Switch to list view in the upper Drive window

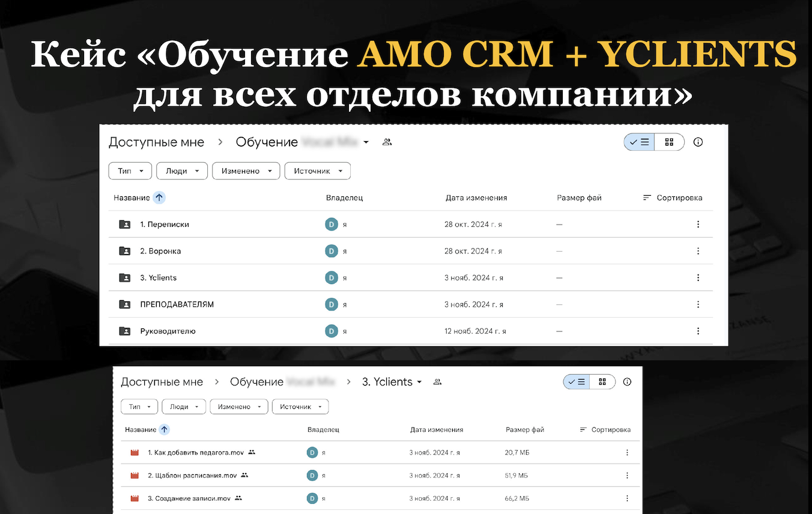coord(639,142)
